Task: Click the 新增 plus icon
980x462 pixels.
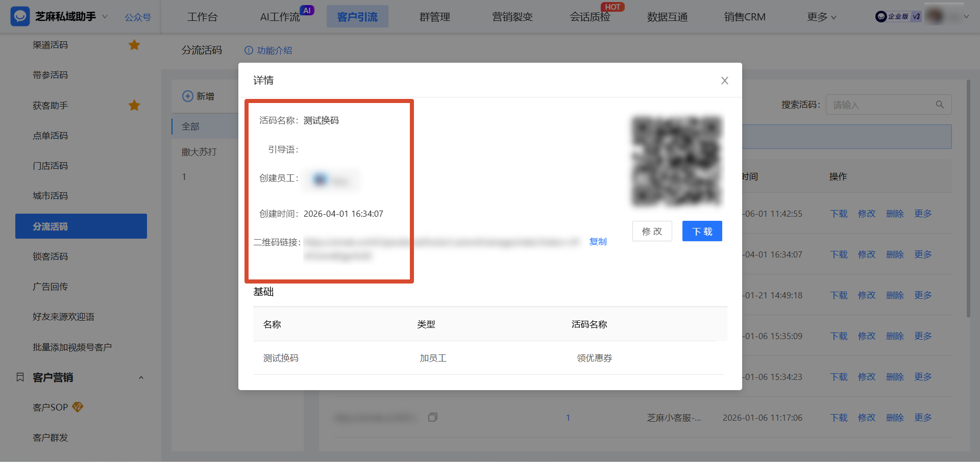Action: [188, 96]
